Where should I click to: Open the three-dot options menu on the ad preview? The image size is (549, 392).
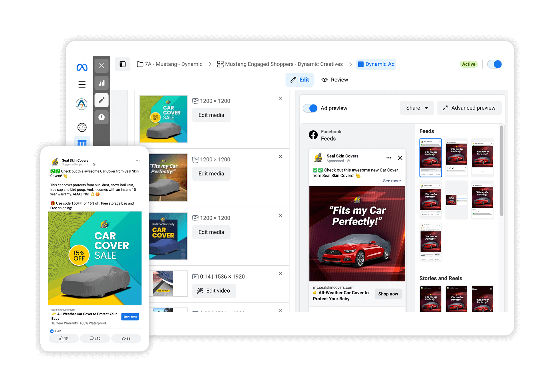(x=389, y=157)
